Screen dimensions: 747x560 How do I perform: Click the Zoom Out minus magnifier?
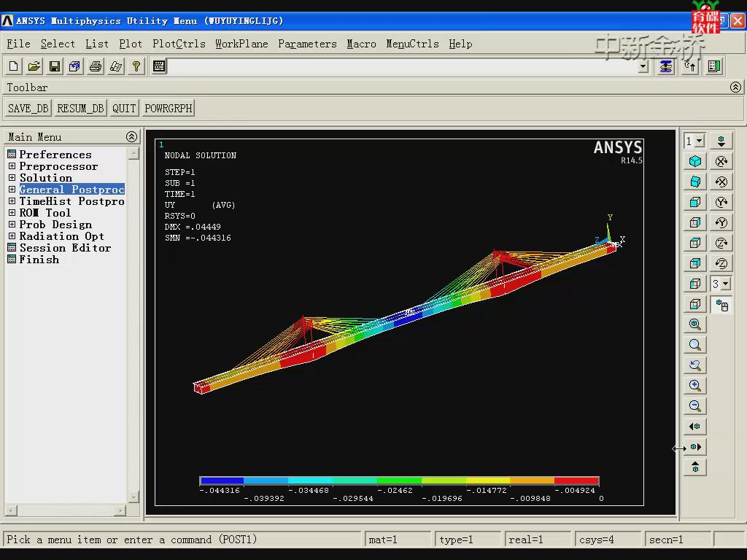pos(695,405)
